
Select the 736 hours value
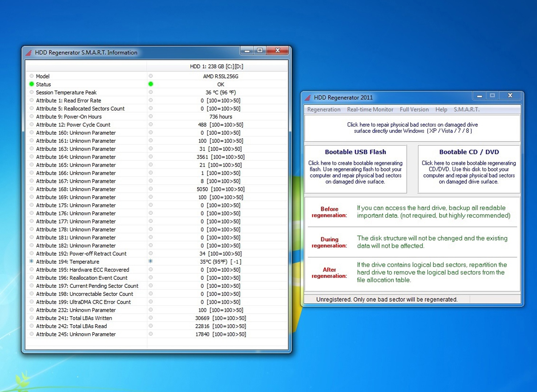point(221,117)
